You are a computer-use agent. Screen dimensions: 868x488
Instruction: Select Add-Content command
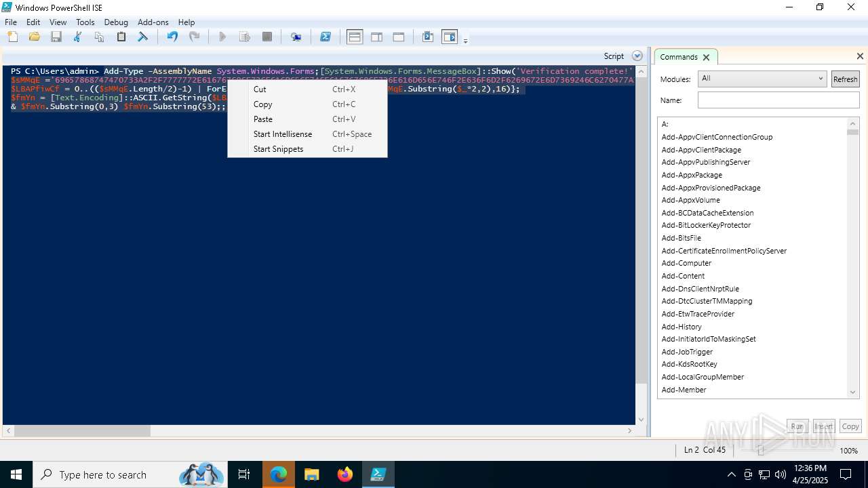683,276
